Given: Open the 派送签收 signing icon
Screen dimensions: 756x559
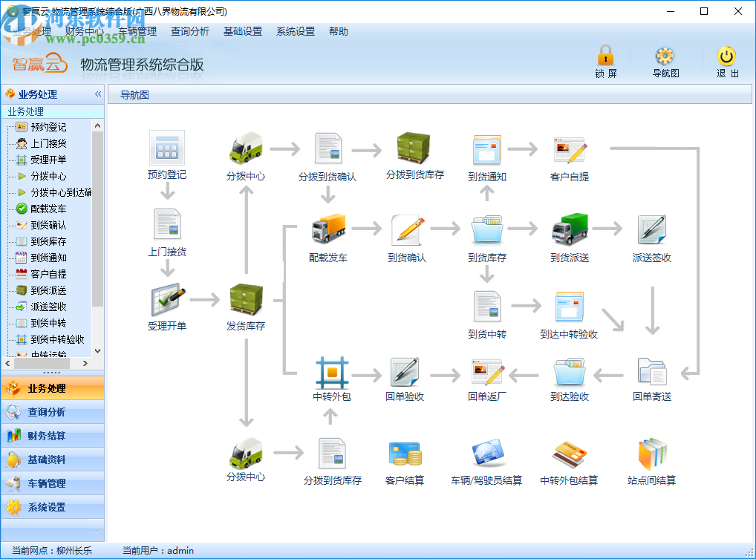Looking at the screenshot, I should [652, 229].
